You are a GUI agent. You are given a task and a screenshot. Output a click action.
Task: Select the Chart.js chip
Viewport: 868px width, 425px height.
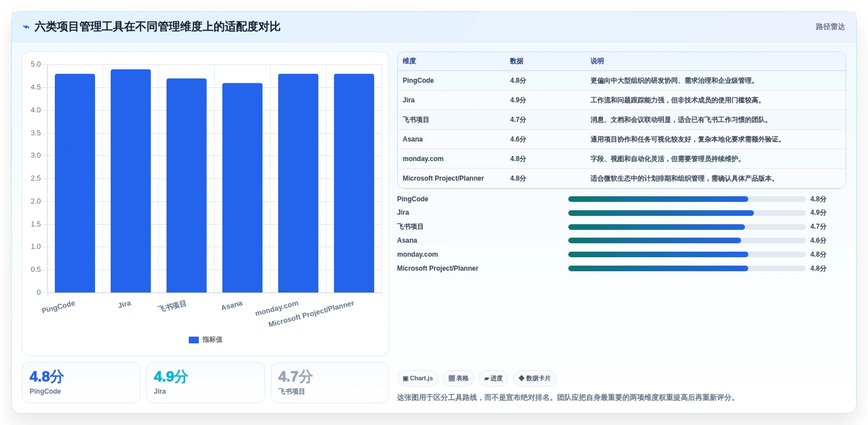[417, 379]
